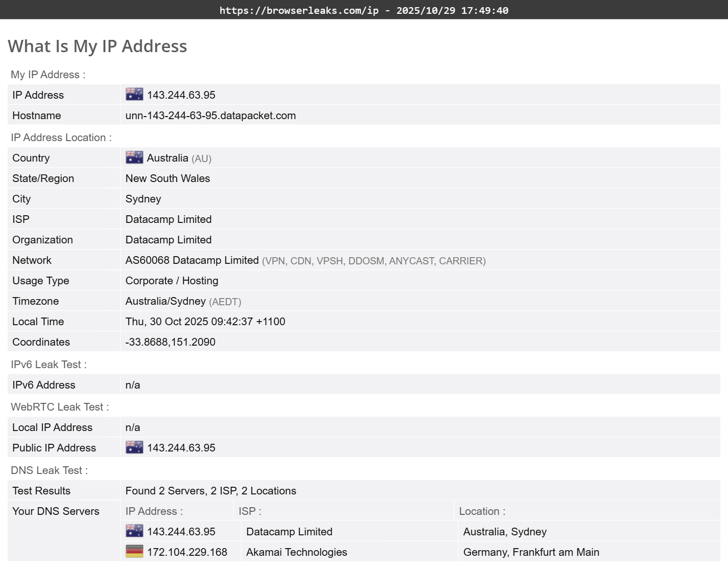
Task: Click the Australian flag in the DNS servers table
Action: click(134, 531)
